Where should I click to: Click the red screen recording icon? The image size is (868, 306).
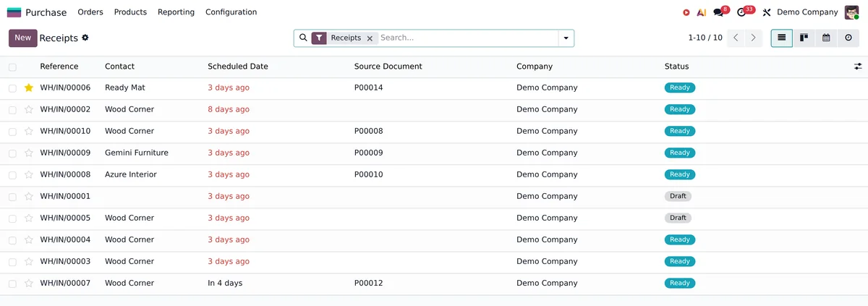[686, 12]
